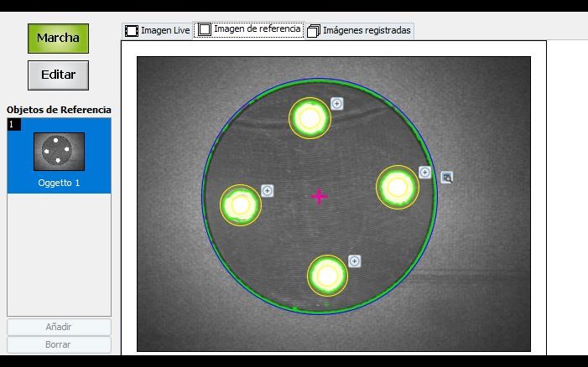This screenshot has width=588, height=367.
Task: Click the Editar button
Action: click(58, 75)
